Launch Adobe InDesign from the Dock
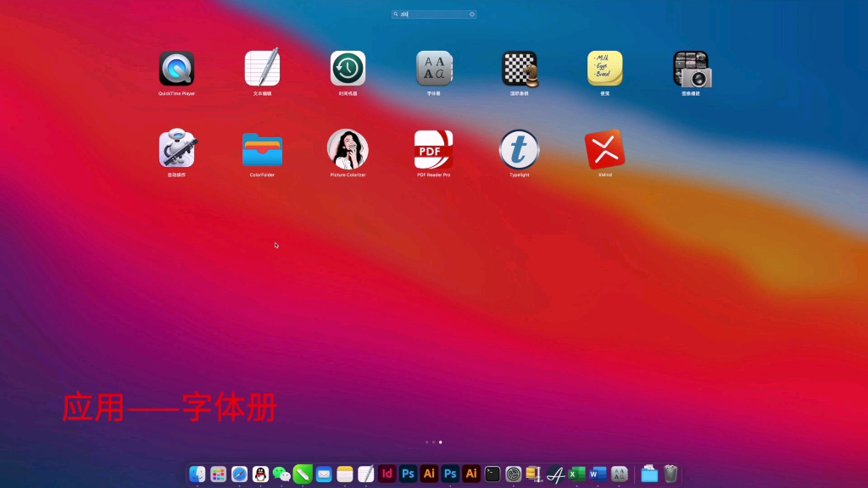Viewport: 868px width, 488px height. pyautogui.click(x=387, y=474)
